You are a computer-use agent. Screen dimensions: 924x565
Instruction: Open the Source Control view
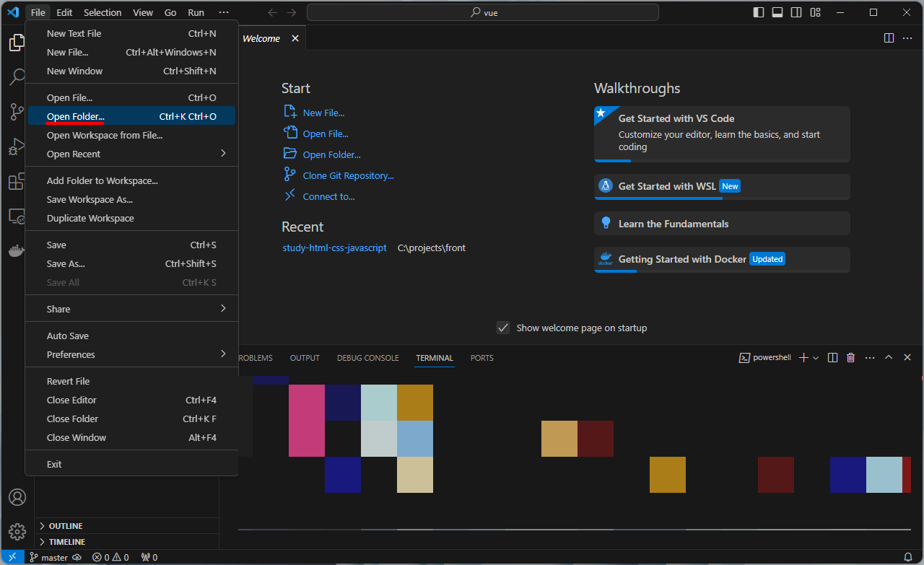(17, 112)
